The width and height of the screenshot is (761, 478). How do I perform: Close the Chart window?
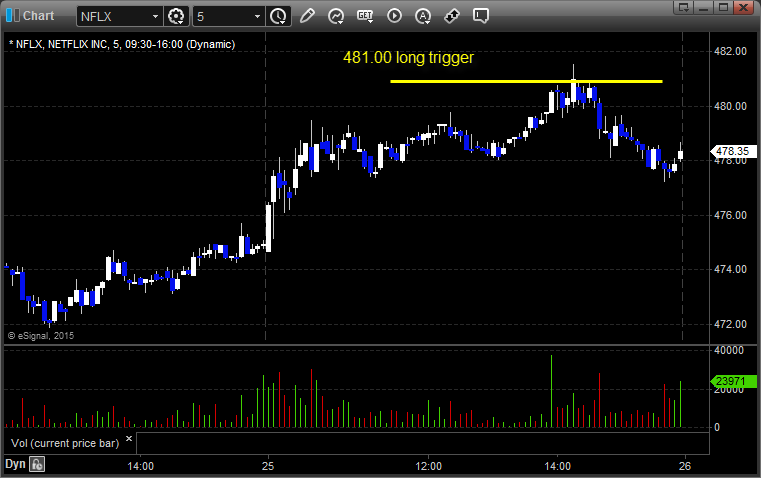coord(743,7)
